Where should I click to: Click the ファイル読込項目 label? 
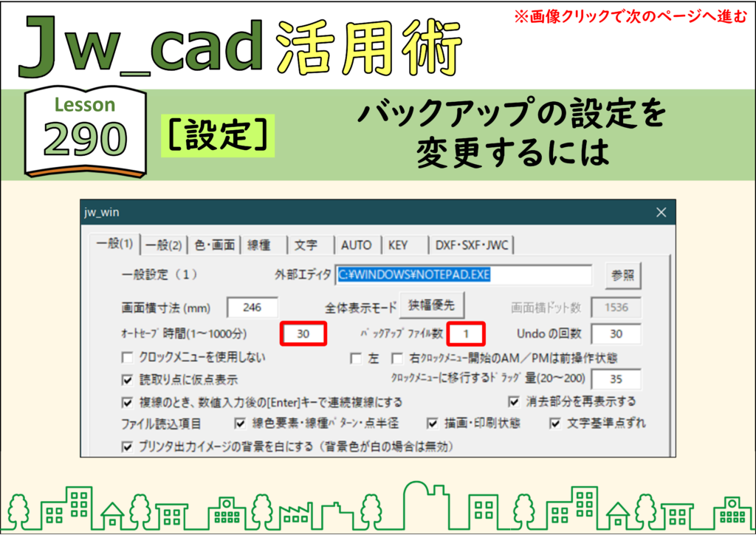click(x=161, y=424)
